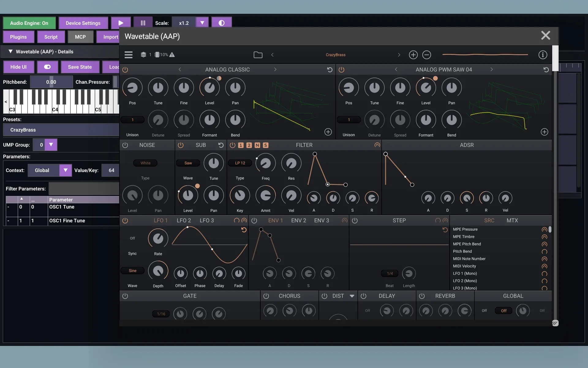This screenshot has width=588, height=368.
Task: Toggle power for the NOISE section
Action: point(125,145)
